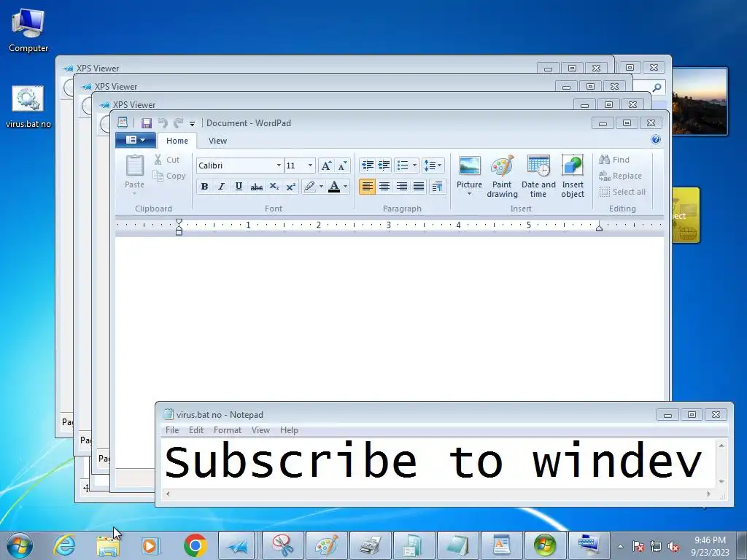Viewport: 747px width, 560px height.
Task: Click the Undo arrow in quick access toolbar
Action: 163,122
